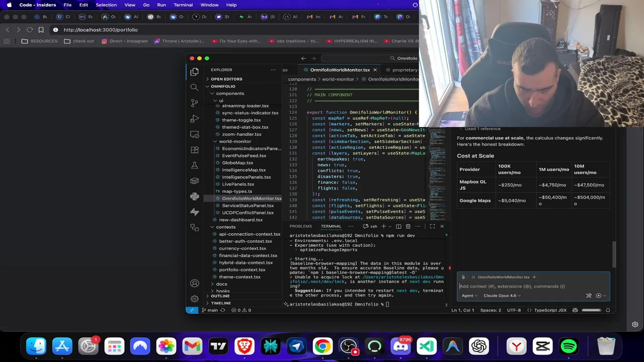Expand the OUTLINE section

click(220, 296)
